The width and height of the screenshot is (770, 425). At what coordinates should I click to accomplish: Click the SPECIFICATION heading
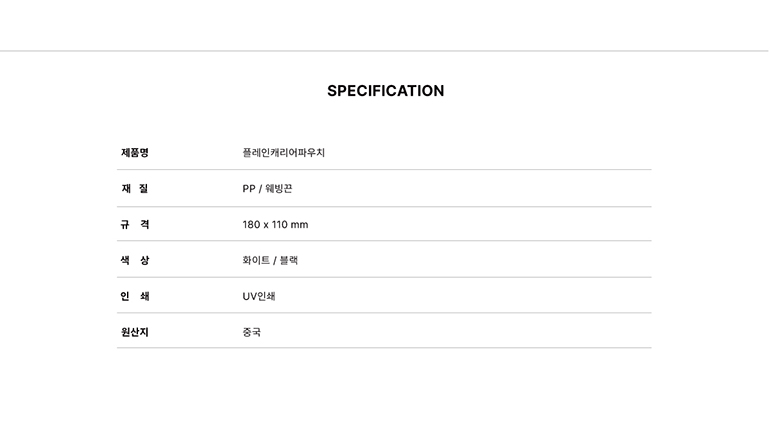(x=385, y=91)
